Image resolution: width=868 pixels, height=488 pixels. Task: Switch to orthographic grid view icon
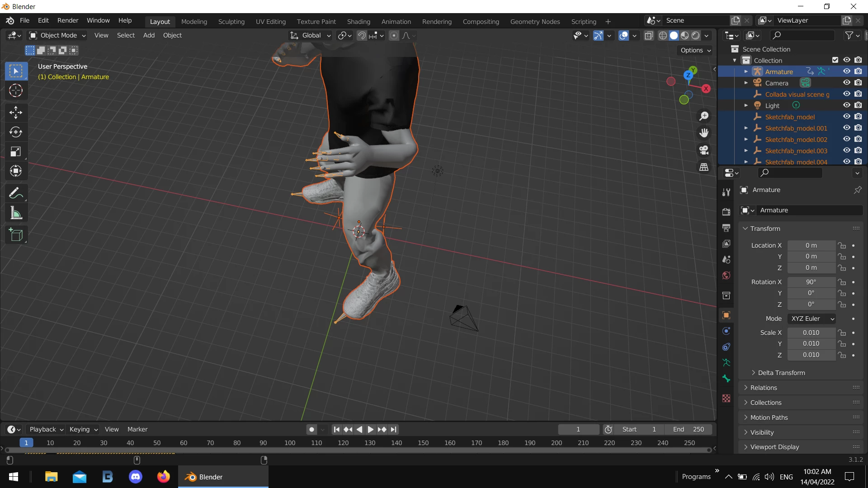704,167
